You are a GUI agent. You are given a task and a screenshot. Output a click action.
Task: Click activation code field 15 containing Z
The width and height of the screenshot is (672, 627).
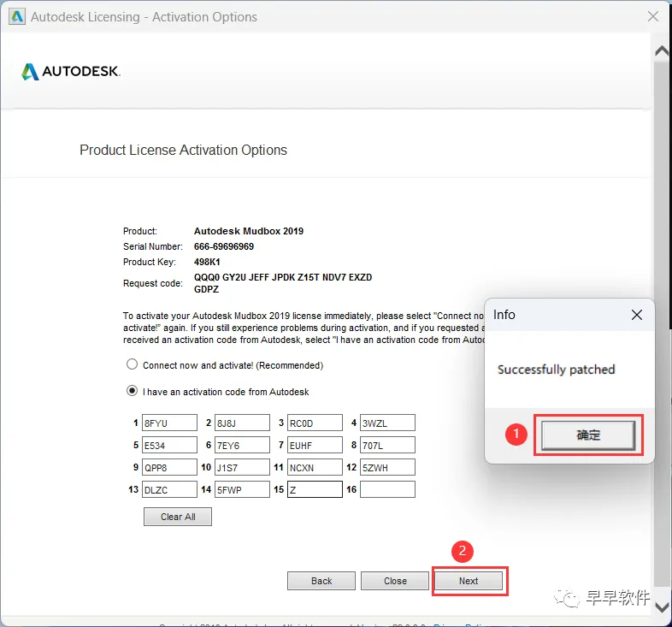[315, 490]
